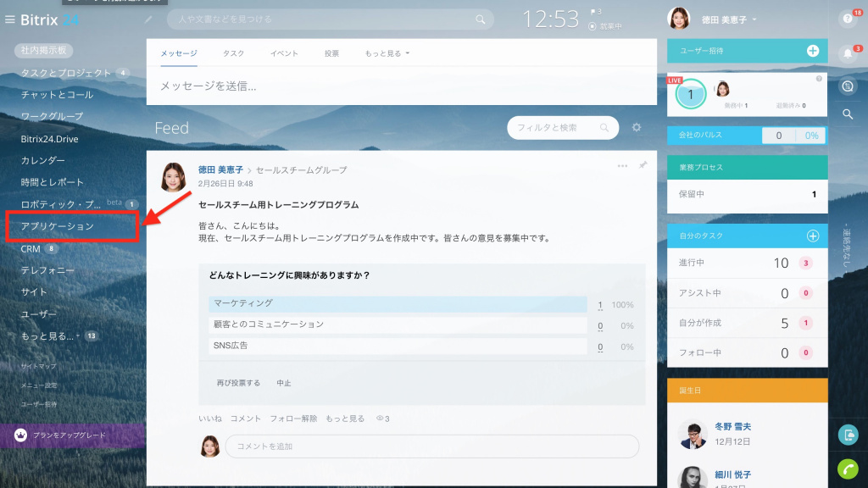
Task: Open ユーザー in the sidebar
Action: 39,313
